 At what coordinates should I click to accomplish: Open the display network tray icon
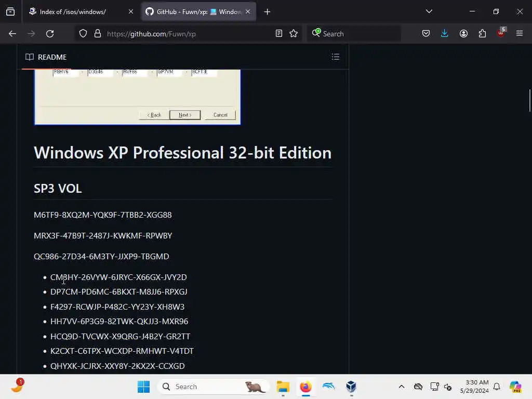click(x=434, y=387)
